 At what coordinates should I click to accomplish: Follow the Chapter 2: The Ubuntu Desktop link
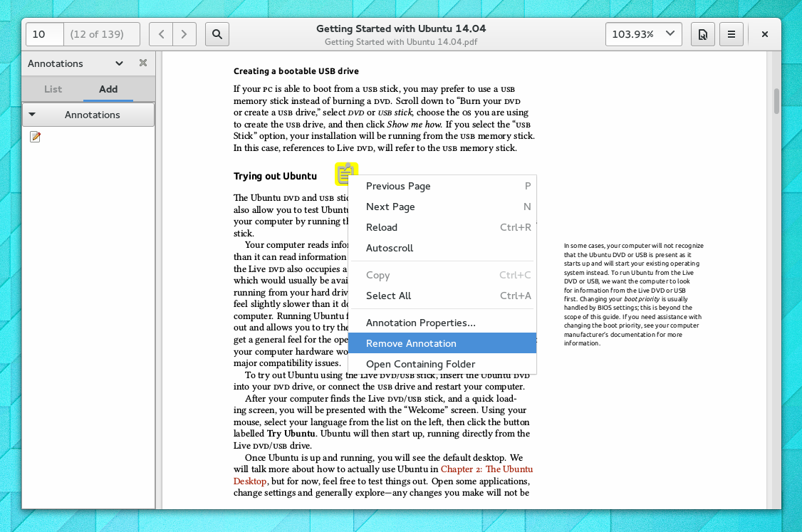[486, 469]
